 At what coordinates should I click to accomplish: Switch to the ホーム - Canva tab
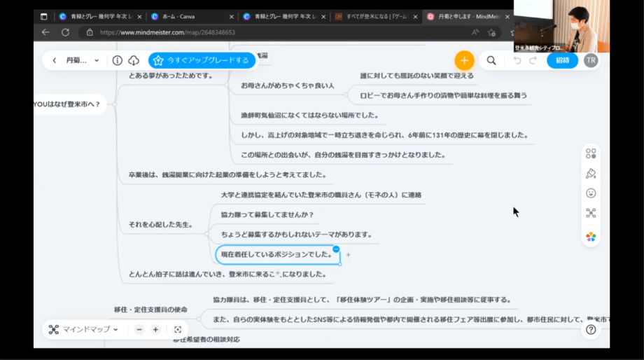pyautogui.click(x=191, y=17)
